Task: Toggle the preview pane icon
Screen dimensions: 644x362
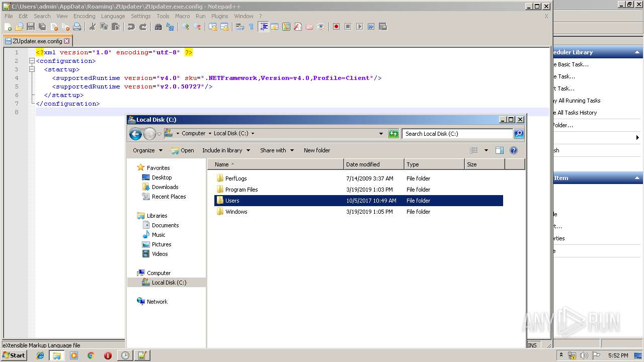Action: pyautogui.click(x=499, y=150)
